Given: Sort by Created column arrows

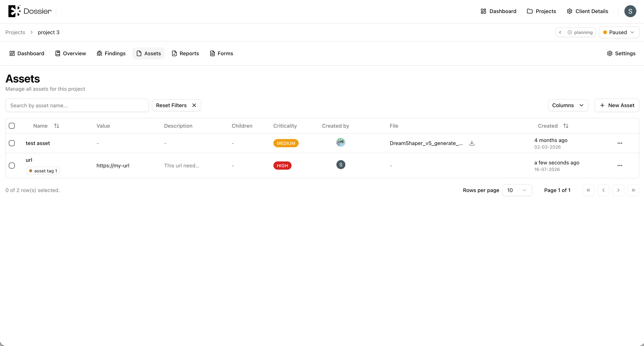Looking at the screenshot, I should [x=566, y=126].
